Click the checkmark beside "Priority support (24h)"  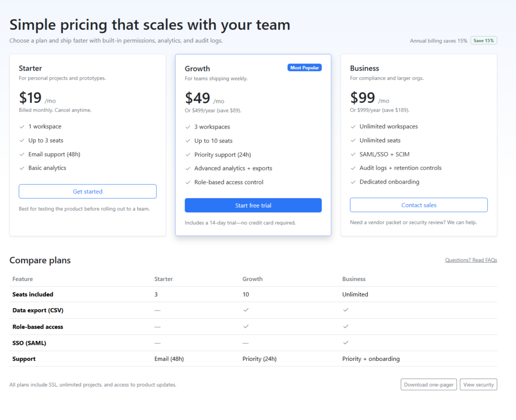tap(188, 155)
